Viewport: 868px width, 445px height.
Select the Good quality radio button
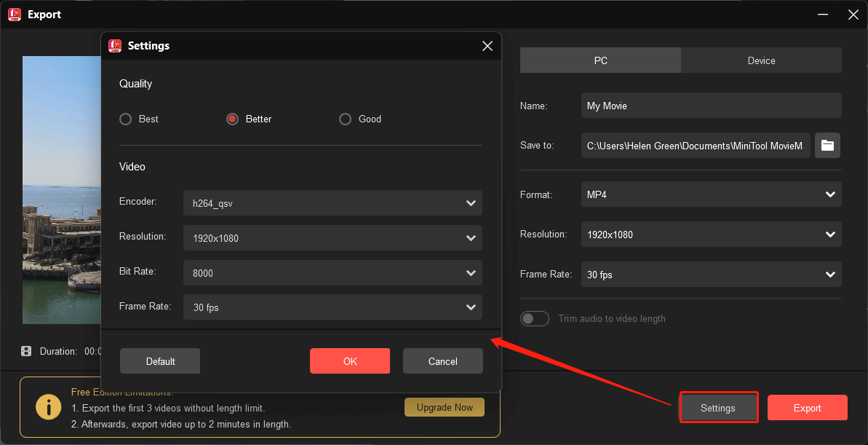click(346, 119)
